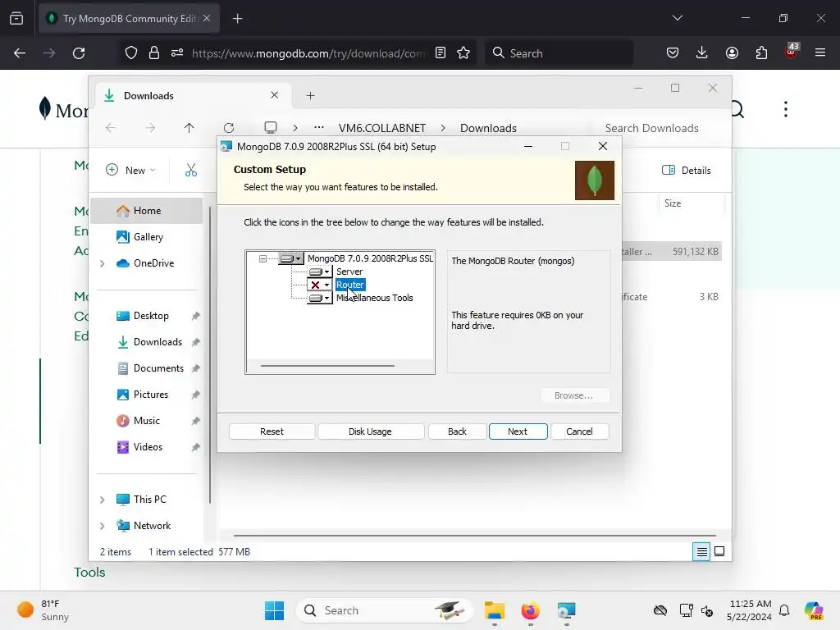Open a new Firefox tab
Viewport: 840px width, 630px height.
tap(237, 19)
